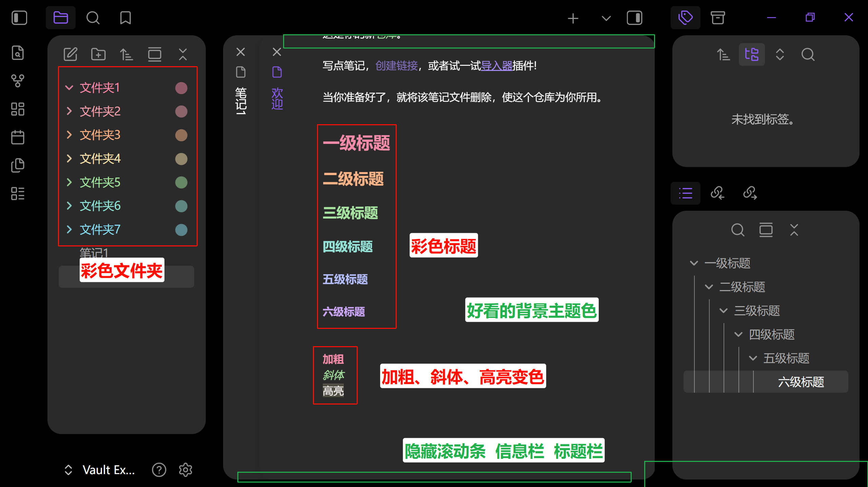Toggle the left sidebar
The height and width of the screenshot is (487, 868).
tap(19, 18)
